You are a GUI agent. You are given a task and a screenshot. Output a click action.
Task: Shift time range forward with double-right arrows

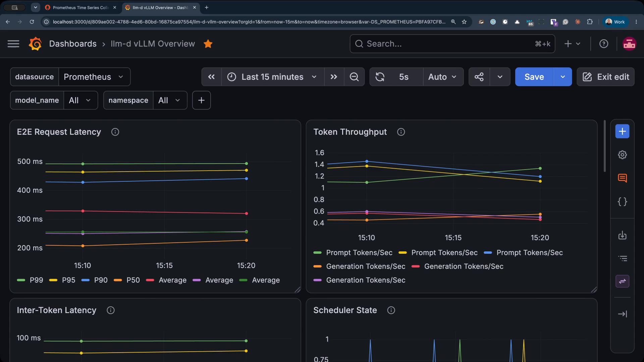coord(334,77)
